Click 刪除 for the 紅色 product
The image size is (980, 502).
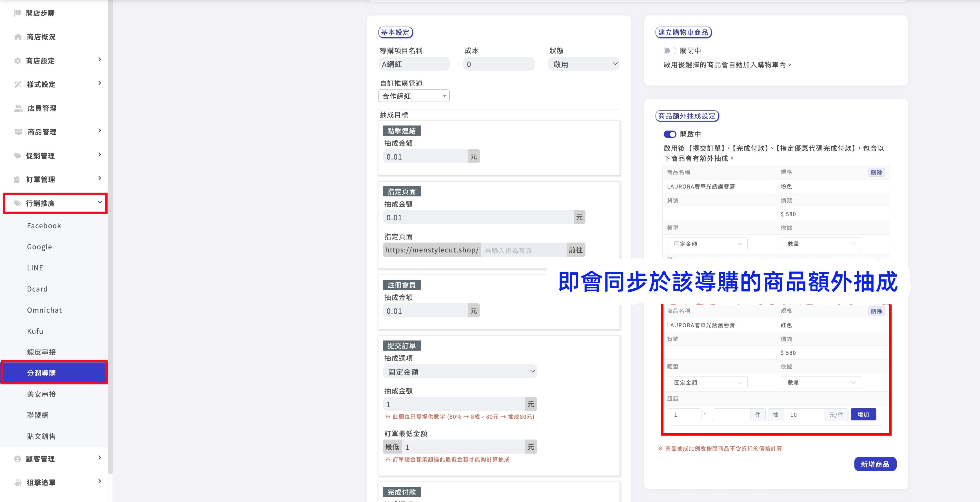[x=876, y=311]
